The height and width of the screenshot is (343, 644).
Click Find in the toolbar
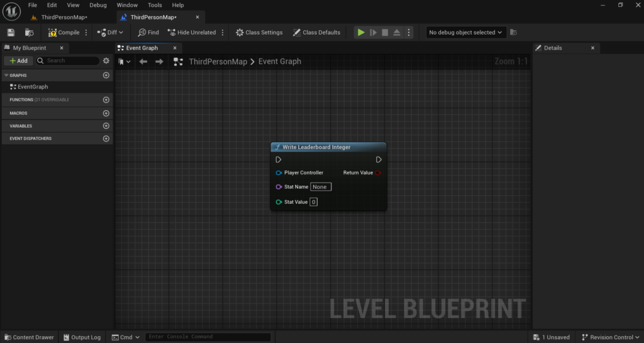point(148,33)
